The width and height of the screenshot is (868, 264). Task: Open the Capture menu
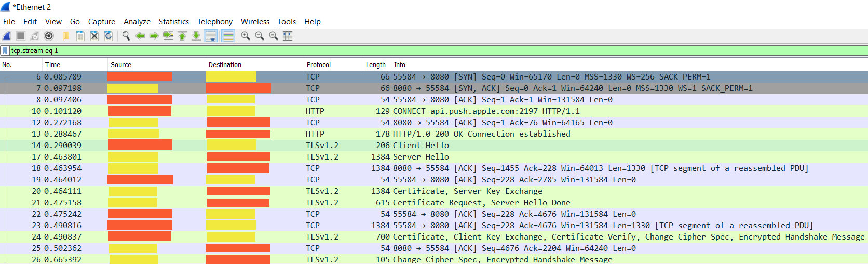click(102, 22)
